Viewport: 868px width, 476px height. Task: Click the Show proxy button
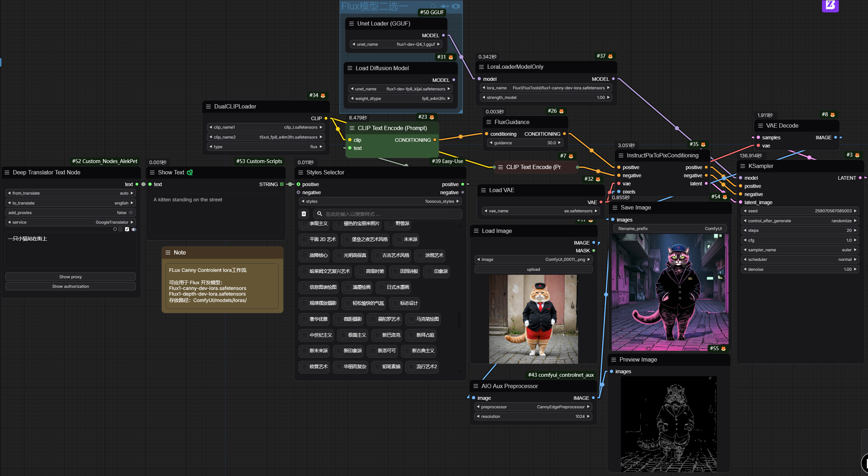coord(70,276)
